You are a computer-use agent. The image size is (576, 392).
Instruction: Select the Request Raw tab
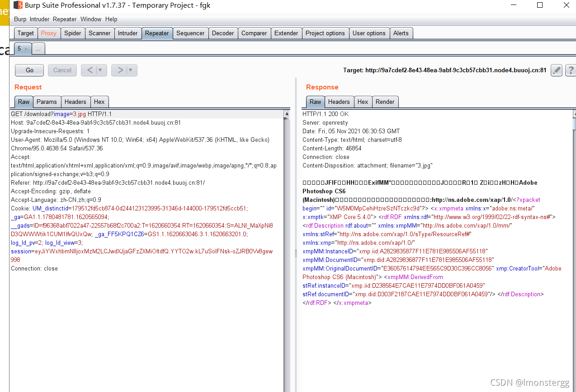(x=24, y=102)
